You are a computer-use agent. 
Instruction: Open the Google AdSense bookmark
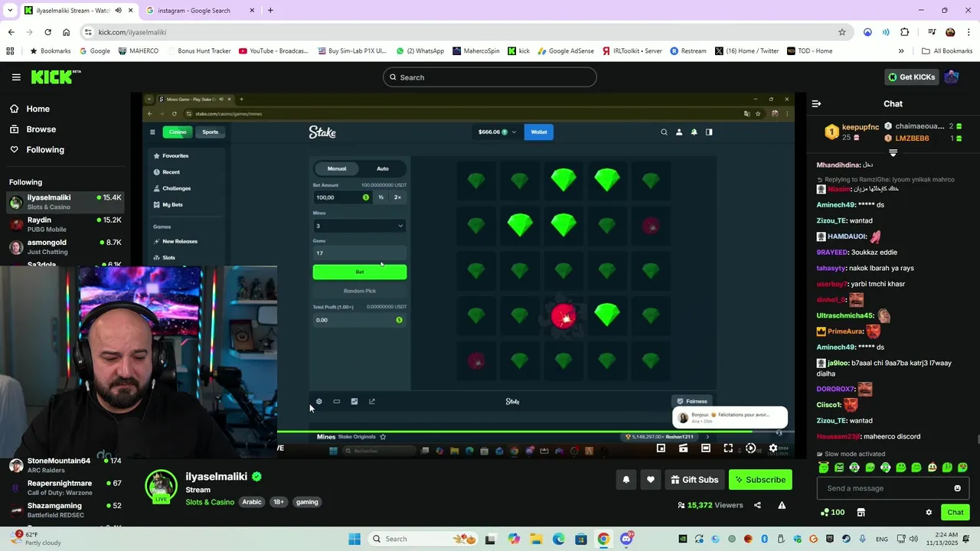coord(566,51)
